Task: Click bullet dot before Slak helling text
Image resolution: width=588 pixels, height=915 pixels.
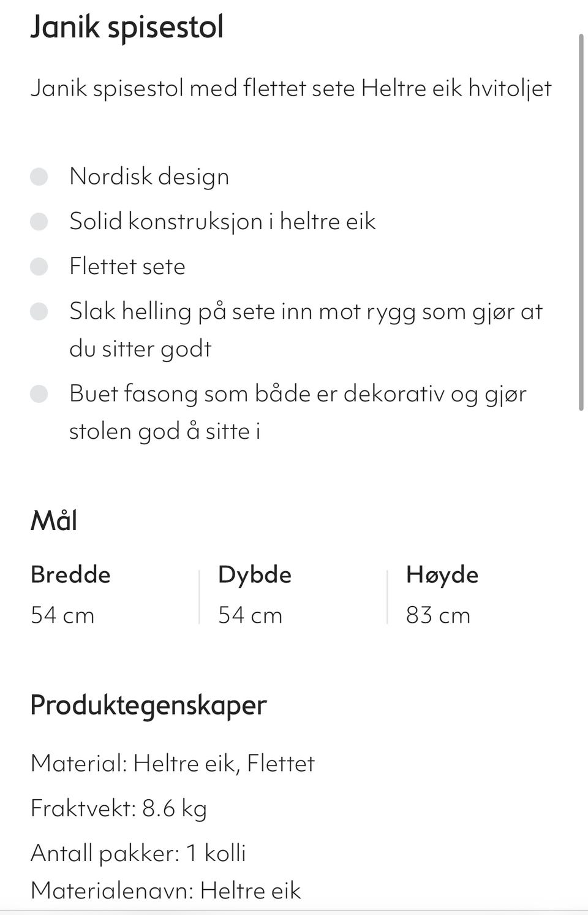Action: pos(39,311)
